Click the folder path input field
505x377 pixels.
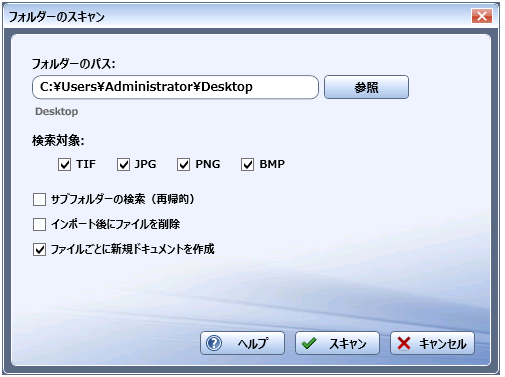click(175, 87)
